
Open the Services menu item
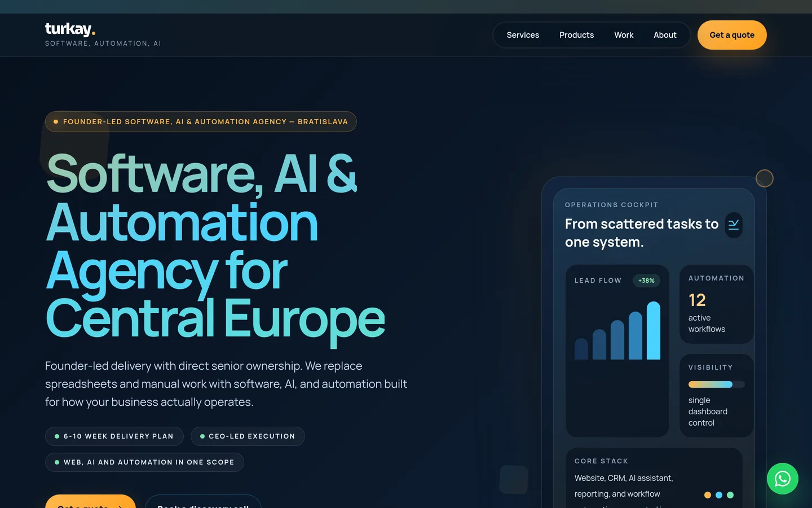pos(523,35)
